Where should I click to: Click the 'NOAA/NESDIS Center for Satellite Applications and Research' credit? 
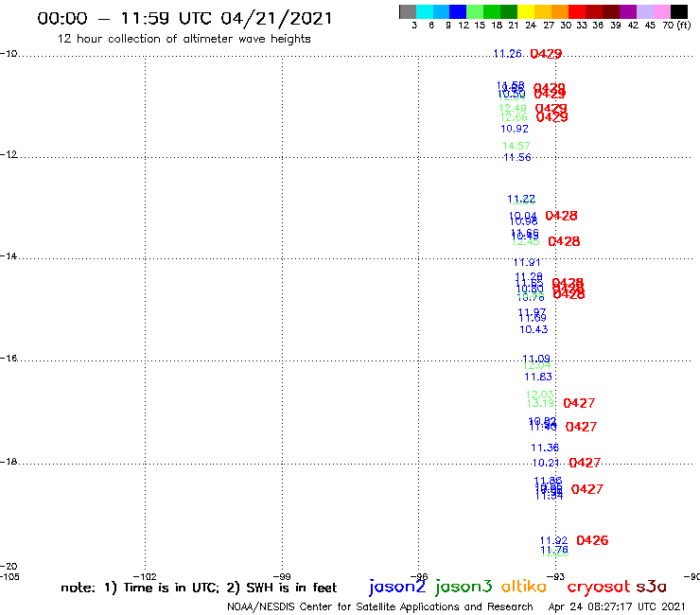tap(380, 606)
